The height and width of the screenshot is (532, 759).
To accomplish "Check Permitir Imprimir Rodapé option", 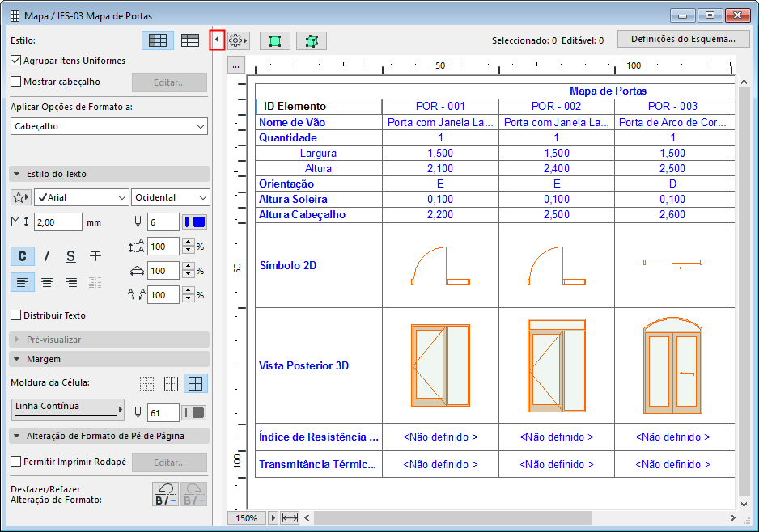I will 16,462.
